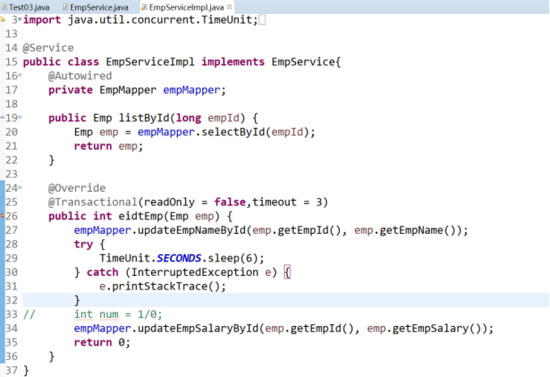This screenshot has width=550, height=377.
Task: Click the Java file icon on the EmpService.java tab
Action: click(x=65, y=7)
